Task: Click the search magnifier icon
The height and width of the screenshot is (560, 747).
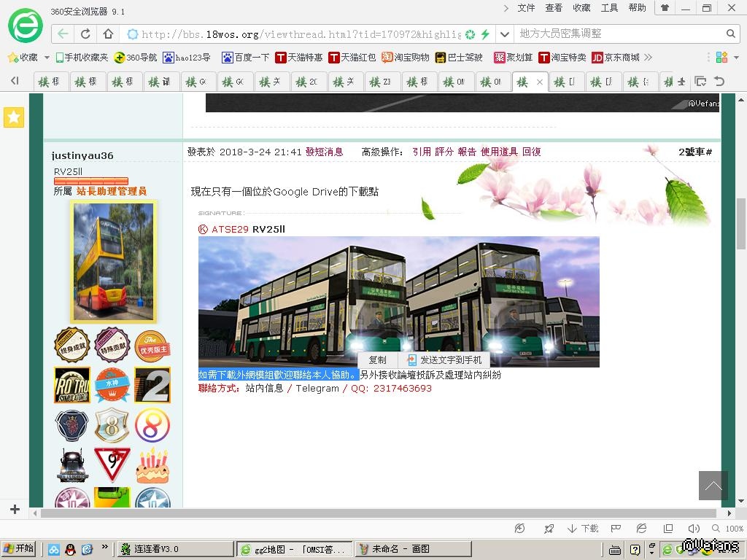Action: point(730,34)
